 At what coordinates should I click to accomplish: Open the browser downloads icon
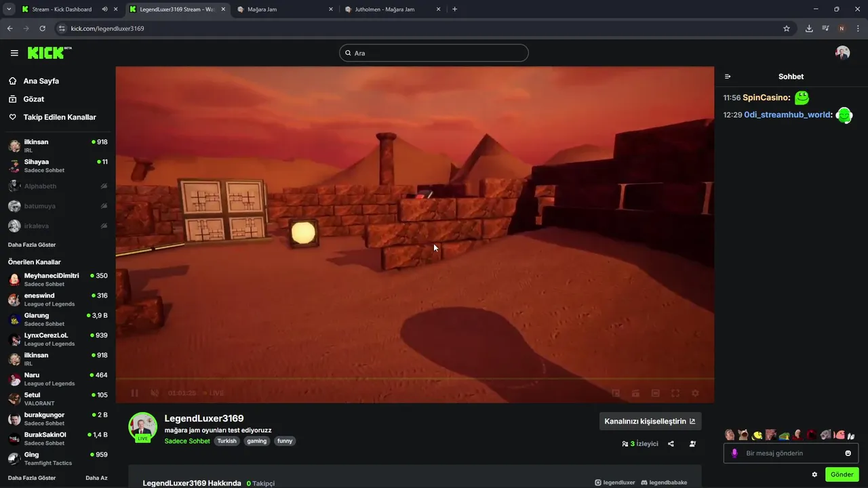[809, 28]
